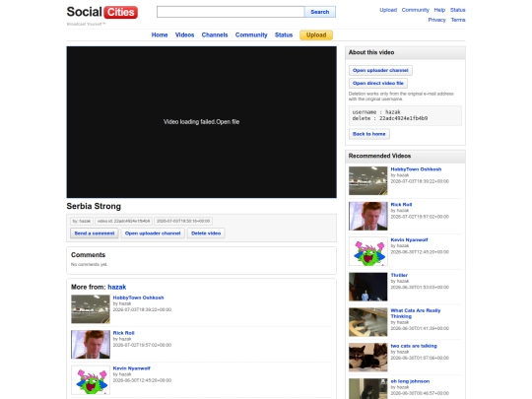Open oh long johnson thumbnail
Screen dimensions: 532x399
click(x=368, y=389)
